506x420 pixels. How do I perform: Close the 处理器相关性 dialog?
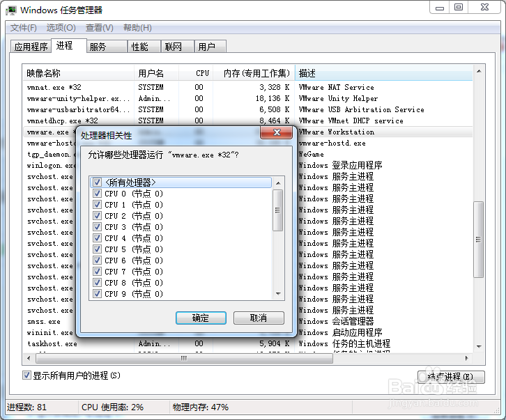(x=277, y=132)
